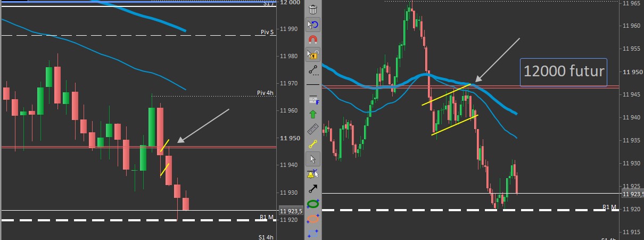Select the horizontal line drawing tool

[x=313, y=85]
